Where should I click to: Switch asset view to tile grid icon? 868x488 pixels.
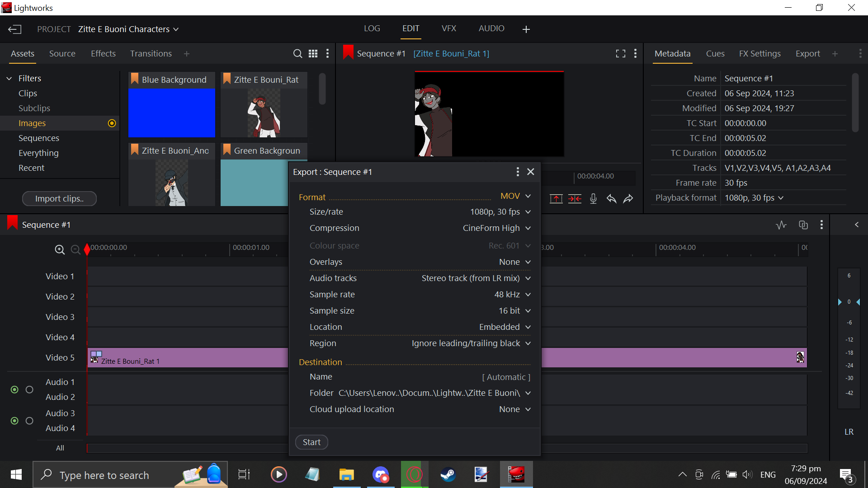[313, 54]
